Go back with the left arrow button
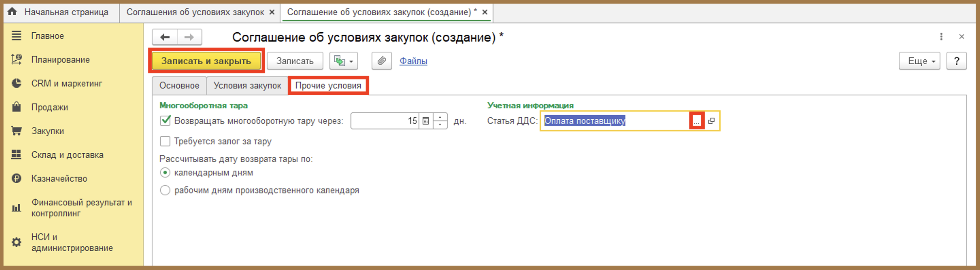The image size is (980, 270). [x=165, y=37]
